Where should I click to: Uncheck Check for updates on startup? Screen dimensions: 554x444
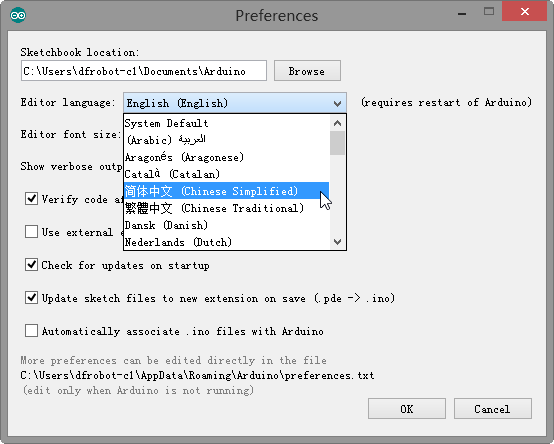point(31,265)
